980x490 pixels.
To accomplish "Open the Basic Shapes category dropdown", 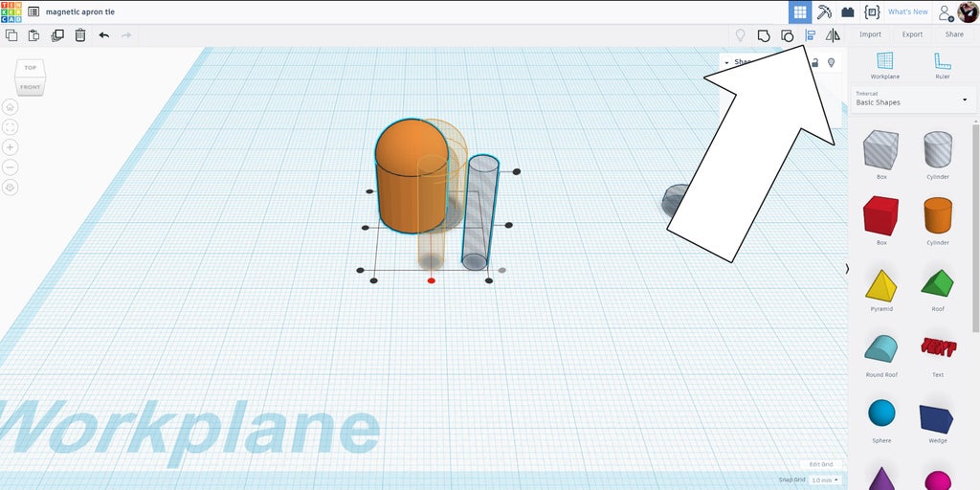I will (913, 99).
